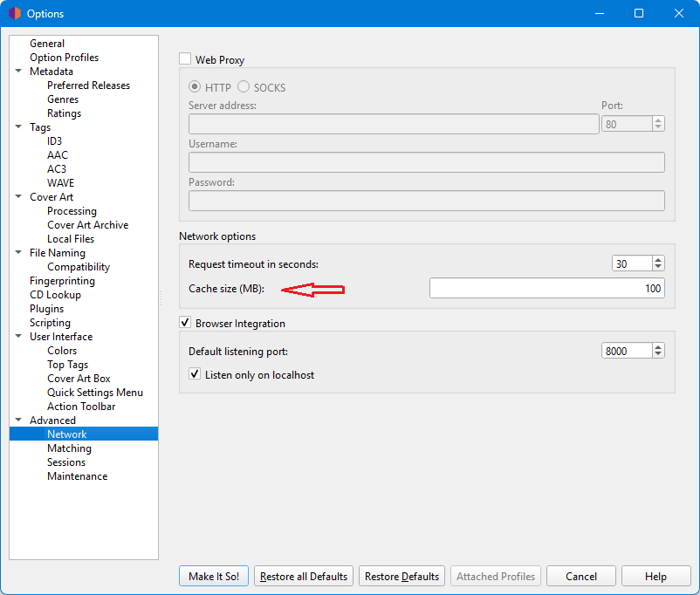Enable the Web Proxy checkbox

(x=185, y=59)
